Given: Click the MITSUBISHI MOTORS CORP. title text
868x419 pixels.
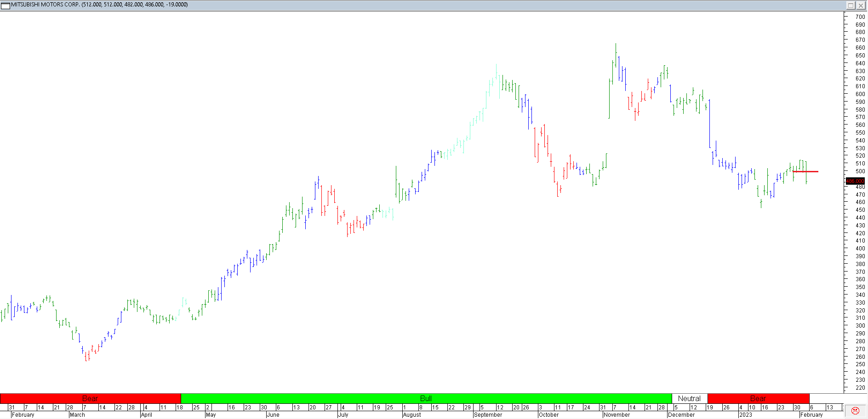Looking at the screenshot, I should pyautogui.click(x=46, y=5).
